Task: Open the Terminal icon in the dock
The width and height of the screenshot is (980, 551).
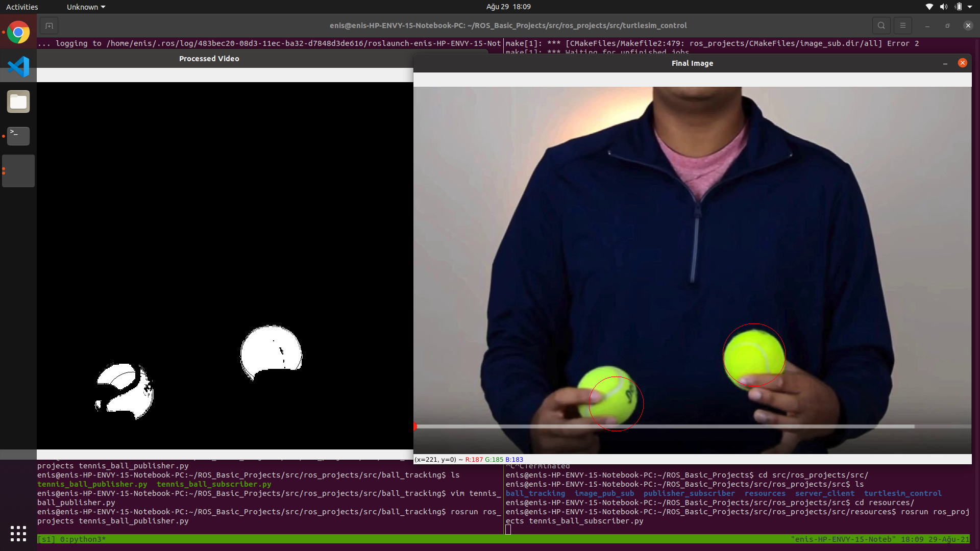Action: (18, 136)
